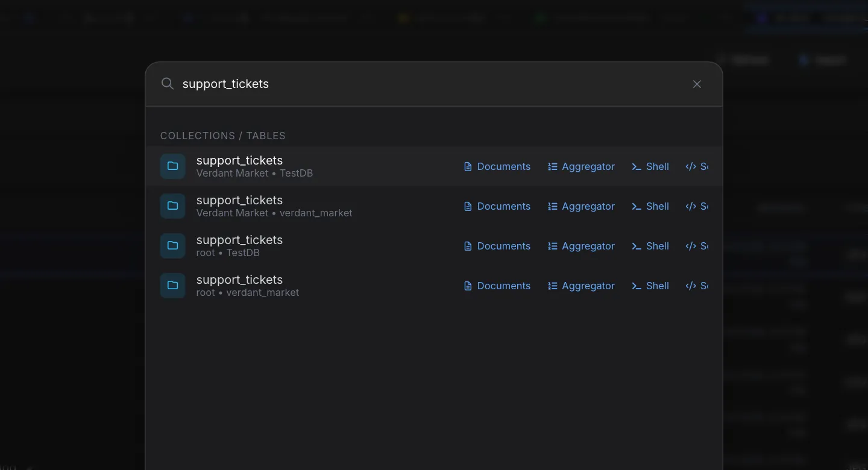Open Shell for root • verdant_market support_tickets
Viewport: 868px width, 470px height.
650,286
